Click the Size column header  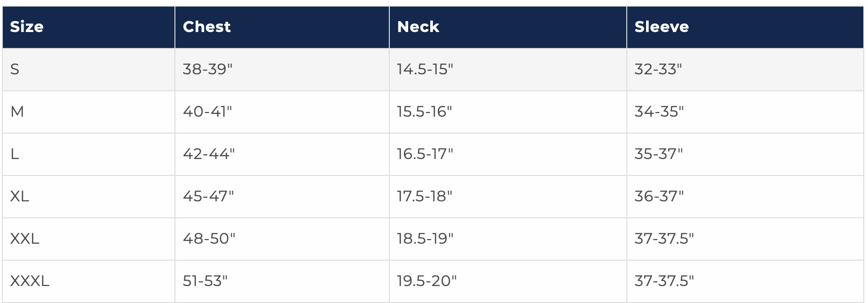coord(27,27)
